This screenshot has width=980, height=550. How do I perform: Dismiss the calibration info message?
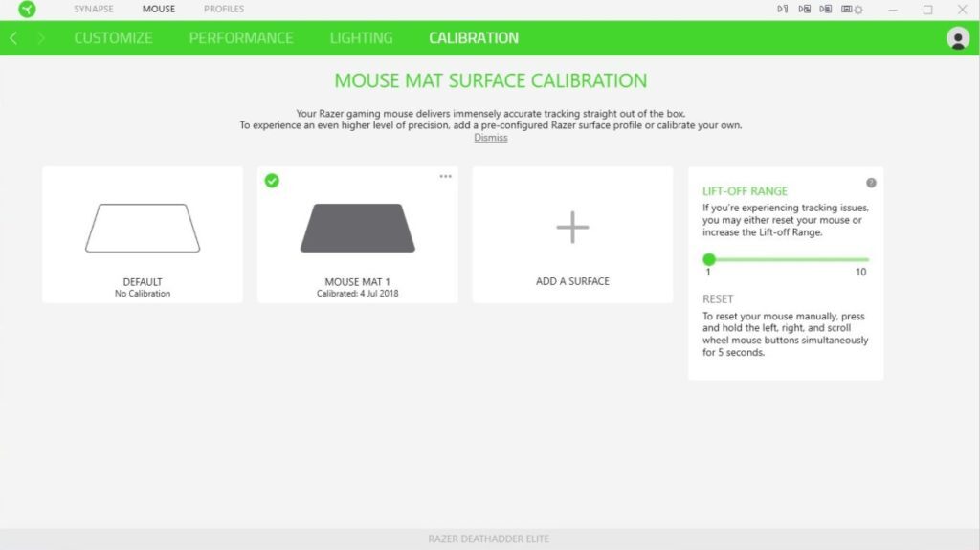pos(491,138)
